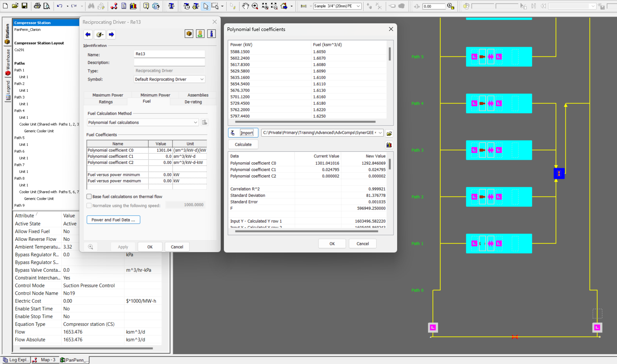Select the Pan hand tool in the toolbar
This screenshot has width=617, height=364.
coord(246,6)
